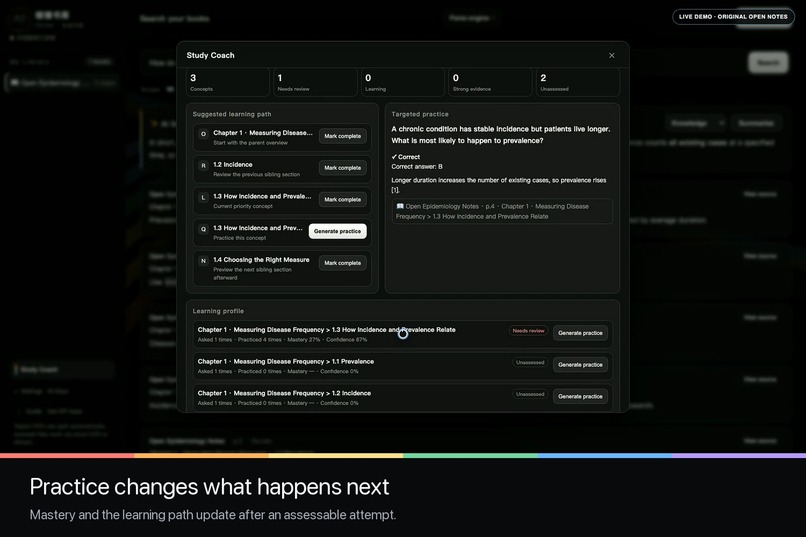Screen dimensions: 806x537
Task: Click the R icon beside 1.2 Incidence
Action: click(x=203, y=165)
